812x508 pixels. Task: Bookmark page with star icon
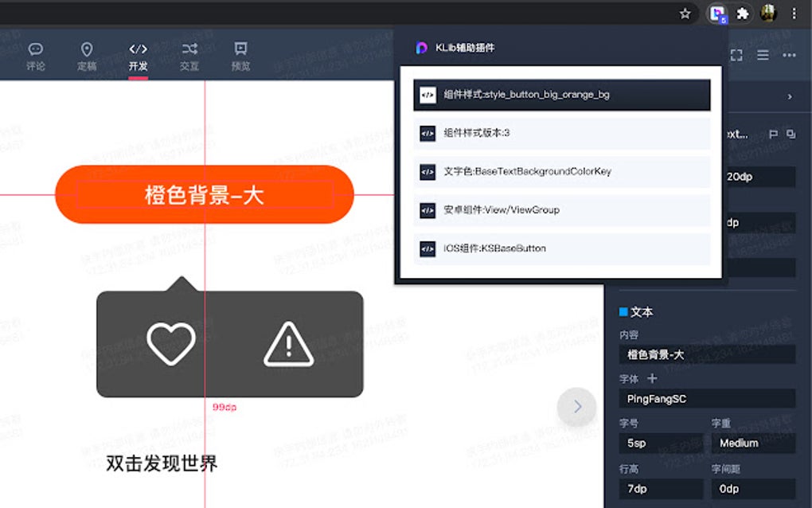tap(685, 14)
